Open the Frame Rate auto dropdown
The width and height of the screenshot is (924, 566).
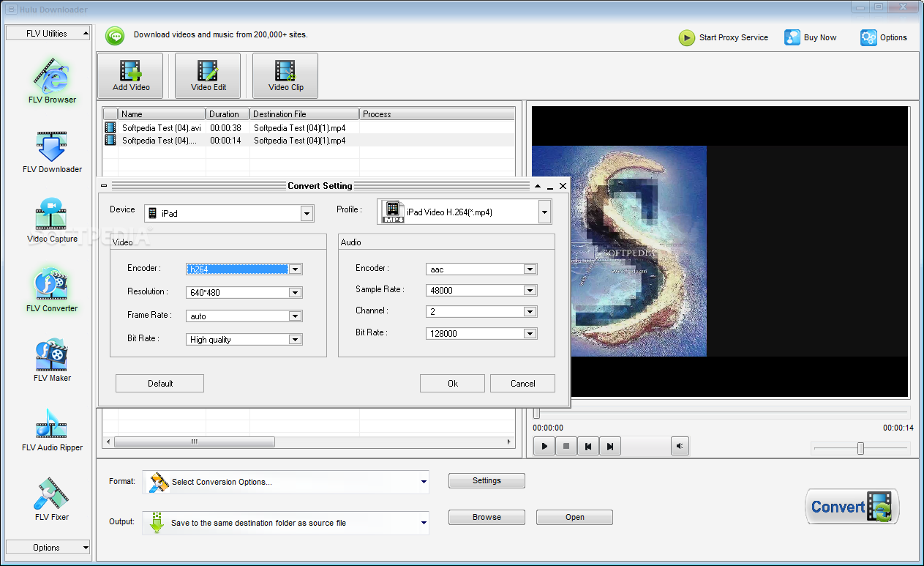click(x=295, y=316)
